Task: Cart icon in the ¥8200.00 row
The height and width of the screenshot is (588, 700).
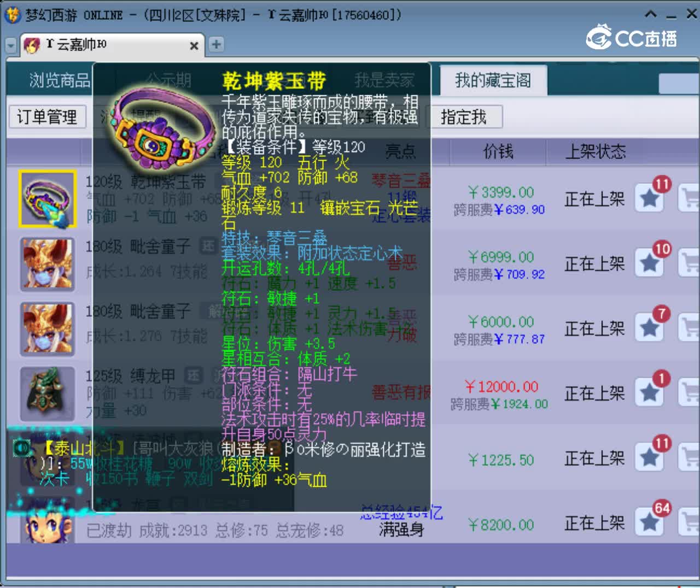Action: [689, 522]
